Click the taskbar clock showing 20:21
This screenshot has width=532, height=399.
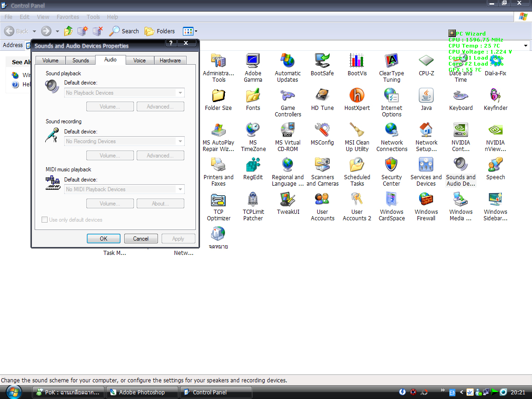tap(518, 392)
